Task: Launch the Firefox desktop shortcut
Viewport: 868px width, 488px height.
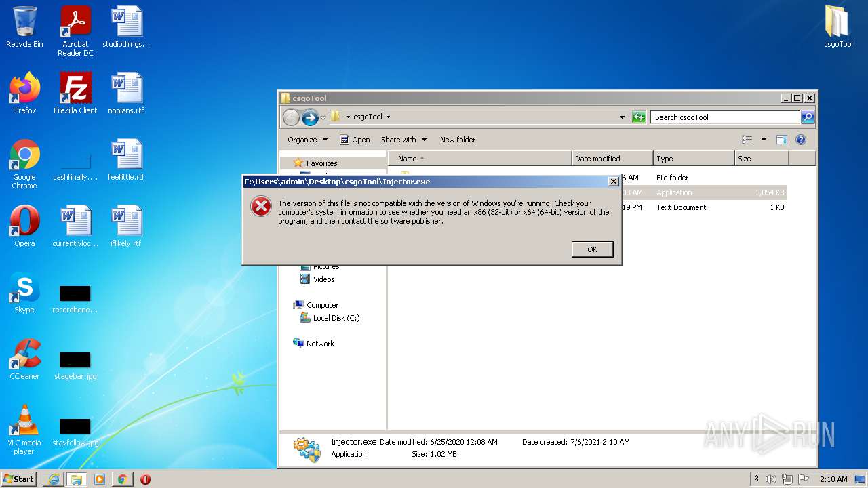Action: [x=24, y=93]
